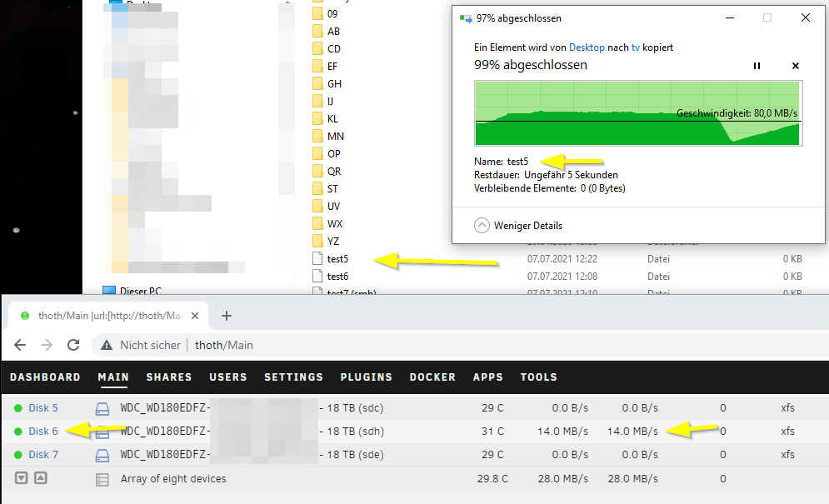The height and width of the screenshot is (504, 829).
Task: Select the test6 file
Action: click(331, 276)
